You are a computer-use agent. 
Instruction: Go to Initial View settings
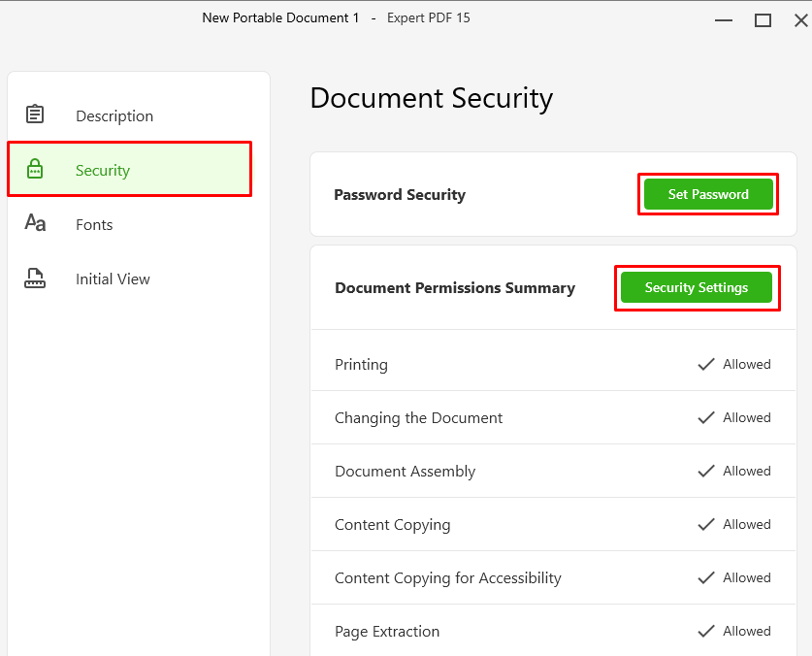tap(129, 279)
